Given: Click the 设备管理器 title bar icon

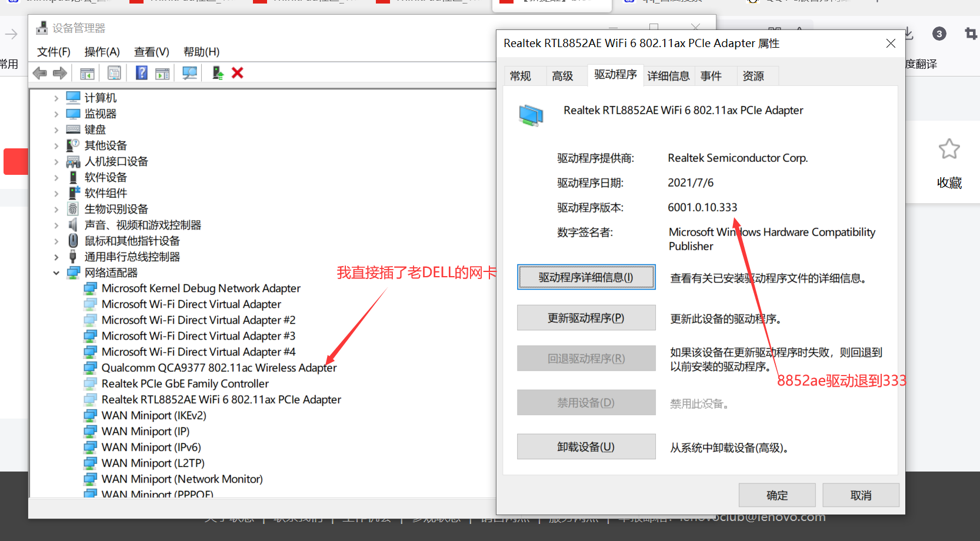Looking at the screenshot, I should pos(42,28).
